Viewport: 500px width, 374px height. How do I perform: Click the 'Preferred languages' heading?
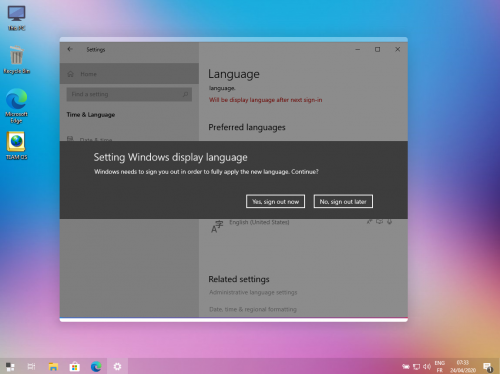[247, 127]
